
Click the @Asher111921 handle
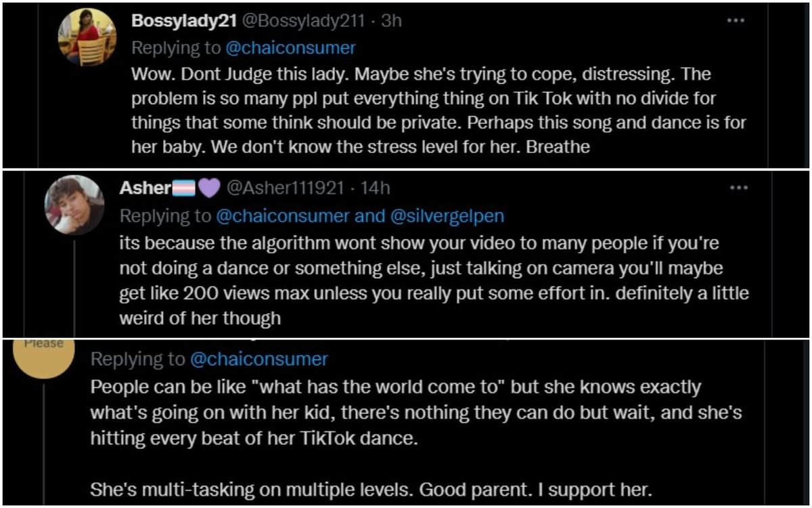point(285,188)
